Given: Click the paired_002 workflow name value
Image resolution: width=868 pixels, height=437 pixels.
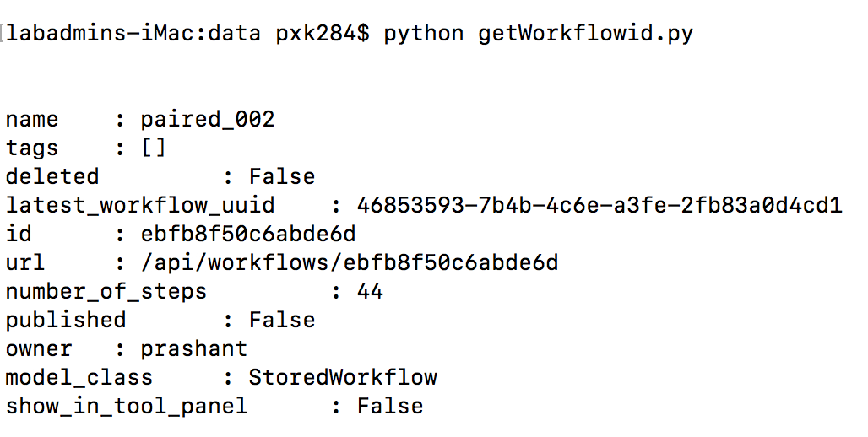Looking at the screenshot, I should (x=208, y=120).
